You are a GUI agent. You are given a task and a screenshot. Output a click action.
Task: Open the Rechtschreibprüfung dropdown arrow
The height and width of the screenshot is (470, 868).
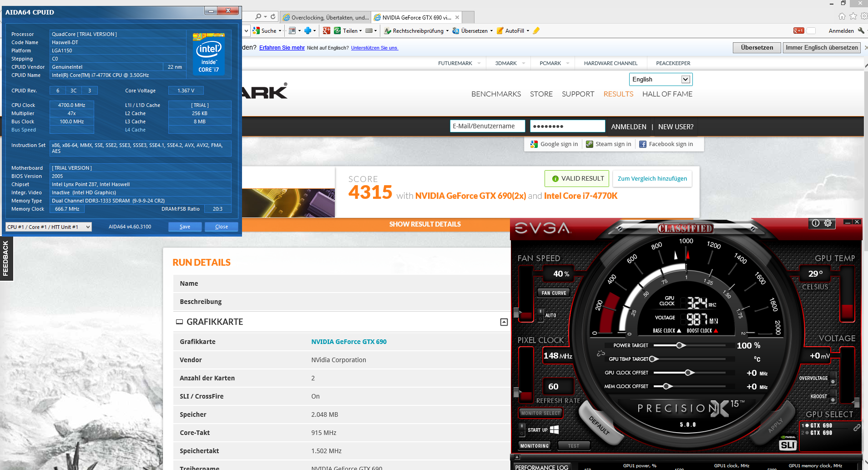(447, 31)
